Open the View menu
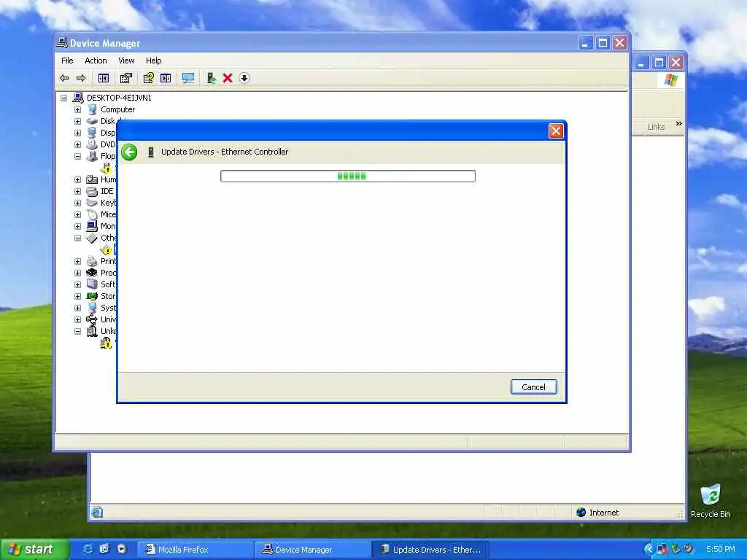This screenshot has height=560, width=747. [x=126, y=61]
